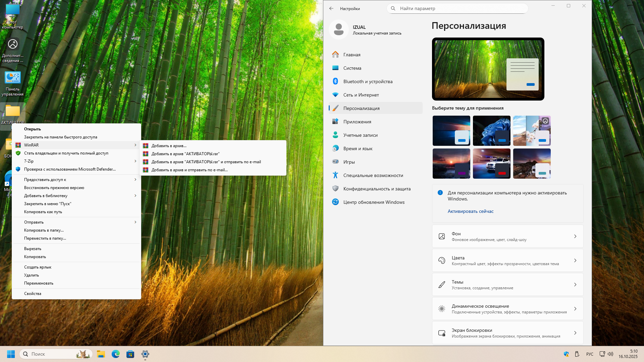Viewport: 644px width, 362px height.
Task: Apply the blue flower dark theme thumbnail
Action: (x=491, y=131)
